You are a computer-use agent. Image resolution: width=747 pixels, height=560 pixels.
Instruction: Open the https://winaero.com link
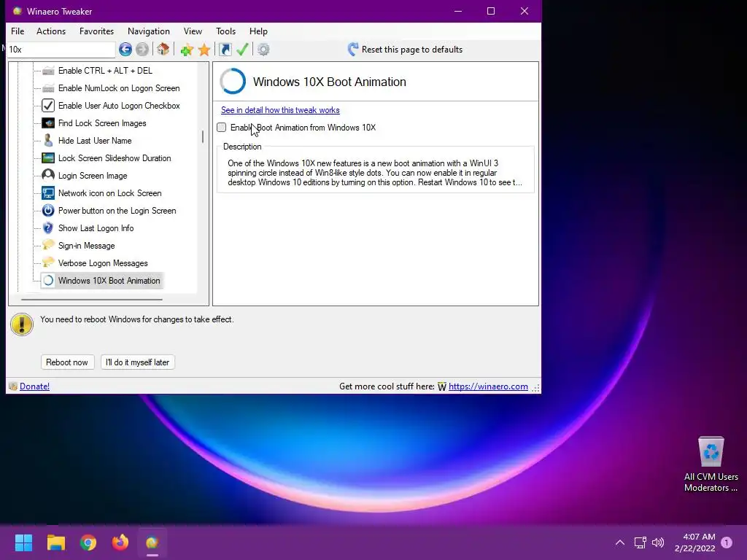488,386
